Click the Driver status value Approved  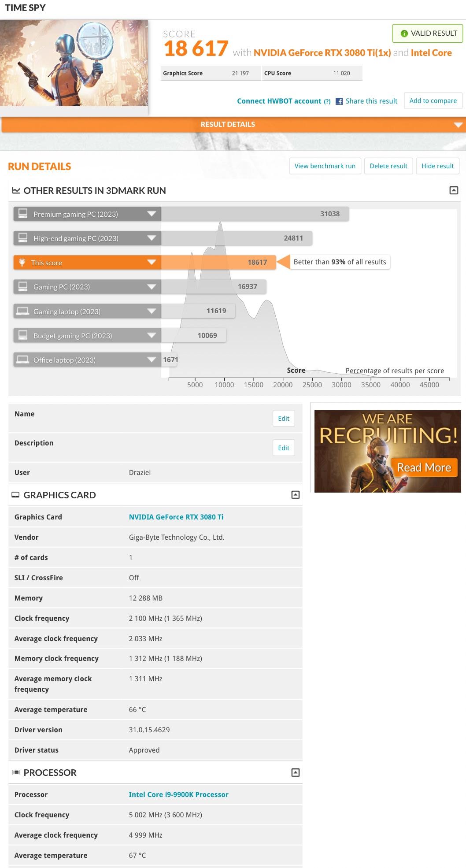click(144, 750)
